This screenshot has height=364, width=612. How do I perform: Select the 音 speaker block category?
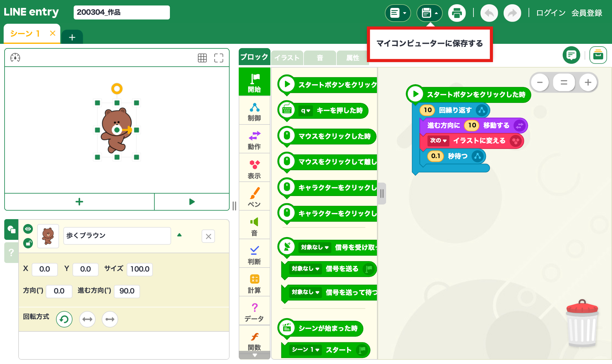[254, 226]
